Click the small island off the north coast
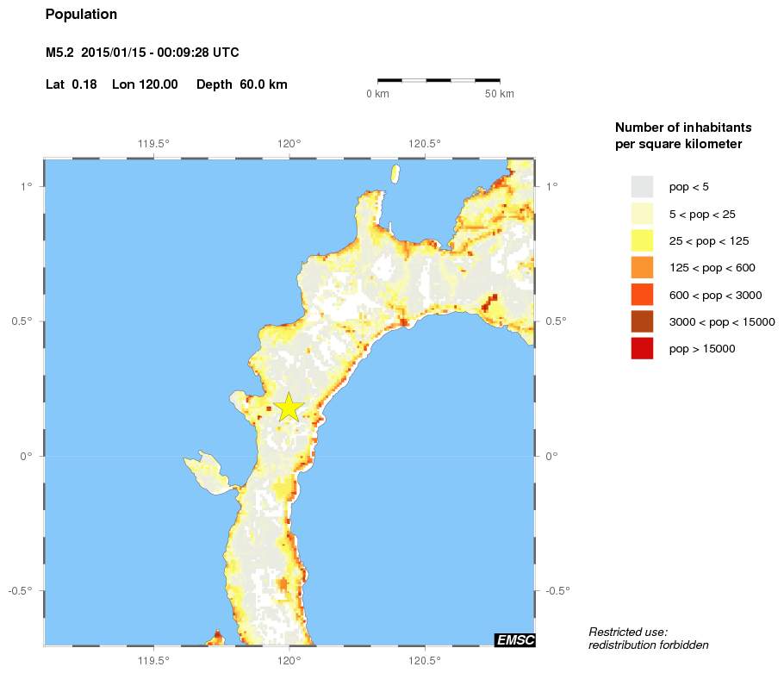The height and width of the screenshot is (673, 784). [x=395, y=173]
